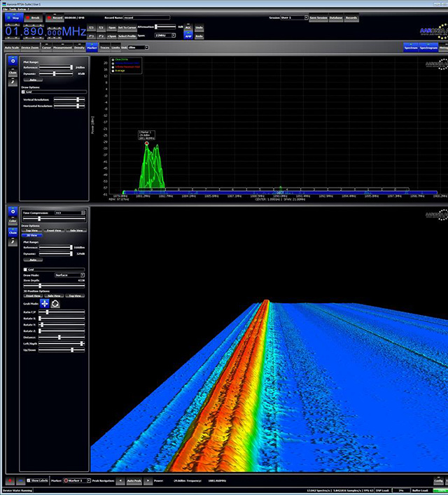Open the Draw Mode Surface dropdown
This screenshot has width=448, height=495.
coord(69,275)
